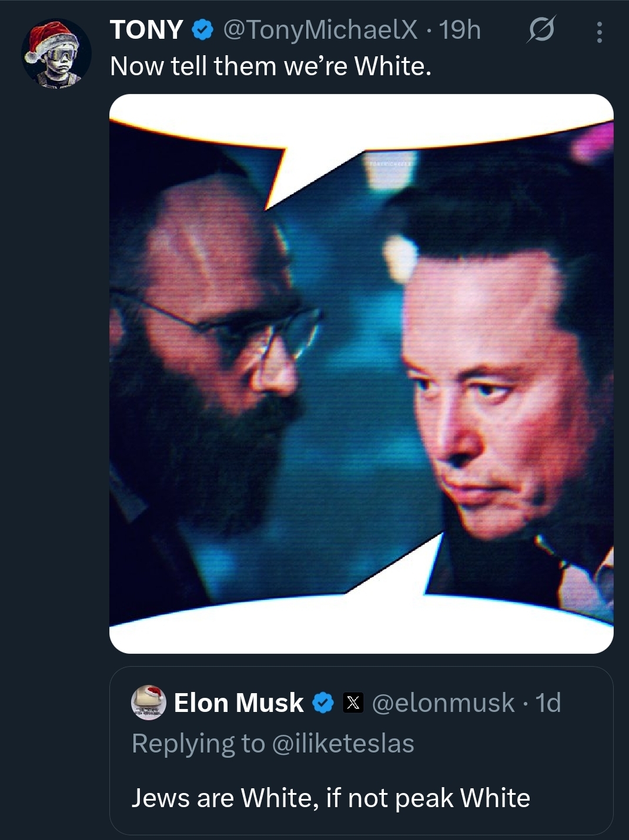Click the X affiliate badge in quoted tweet
The width and height of the screenshot is (629, 840).
353,703
